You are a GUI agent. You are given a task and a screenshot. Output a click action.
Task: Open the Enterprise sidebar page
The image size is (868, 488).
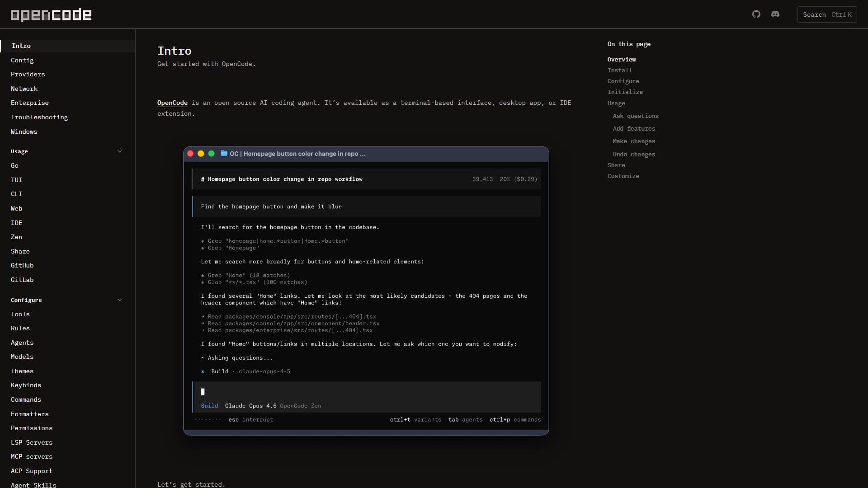tap(30, 103)
